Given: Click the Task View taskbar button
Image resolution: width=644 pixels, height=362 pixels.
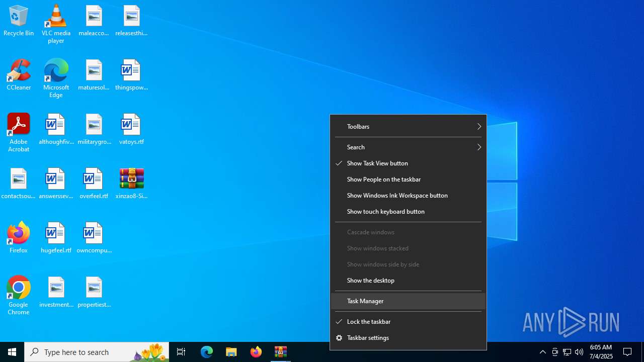Looking at the screenshot, I should coord(181,352).
